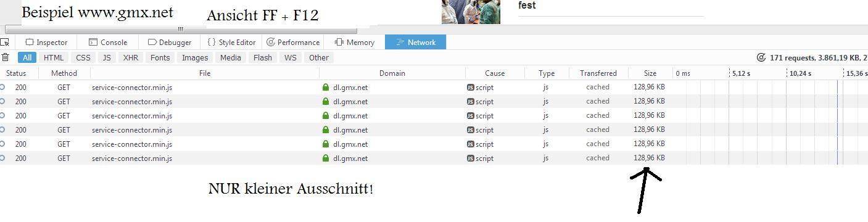Open the news thumbnail image above devtools
Image resolution: width=868 pixels, height=222 pixels.
point(471,12)
